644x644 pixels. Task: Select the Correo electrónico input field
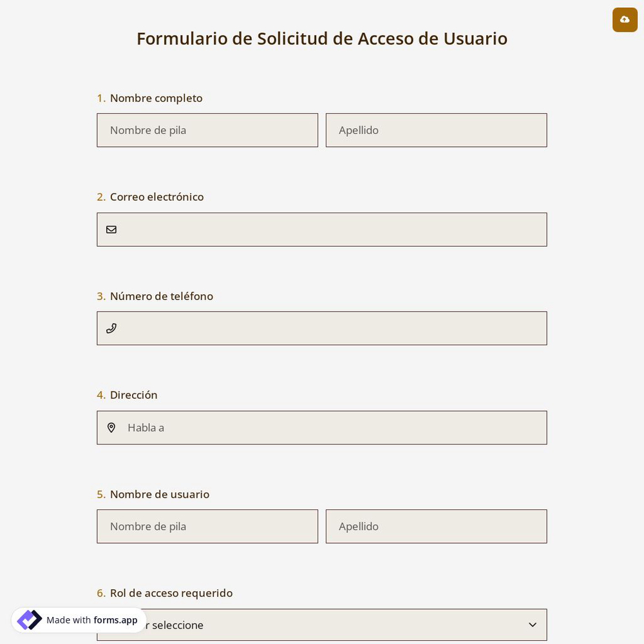[322, 229]
